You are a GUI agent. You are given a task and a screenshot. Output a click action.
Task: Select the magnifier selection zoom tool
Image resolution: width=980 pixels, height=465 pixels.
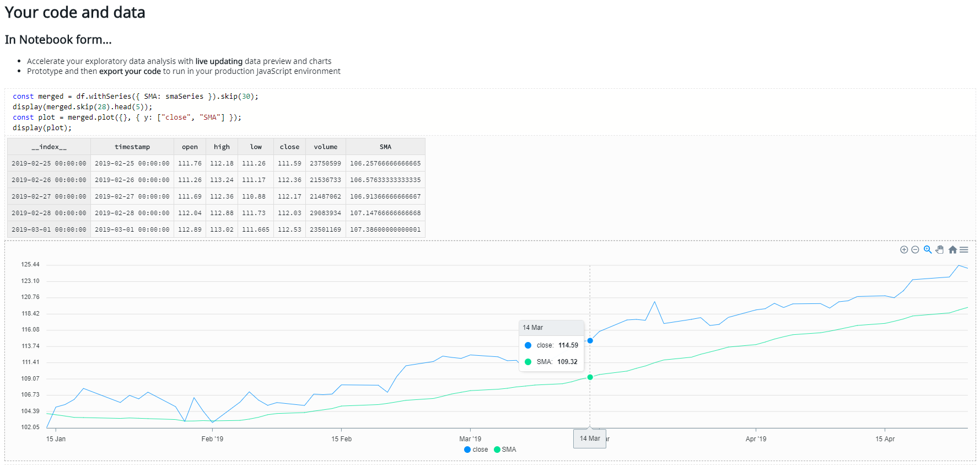point(928,250)
